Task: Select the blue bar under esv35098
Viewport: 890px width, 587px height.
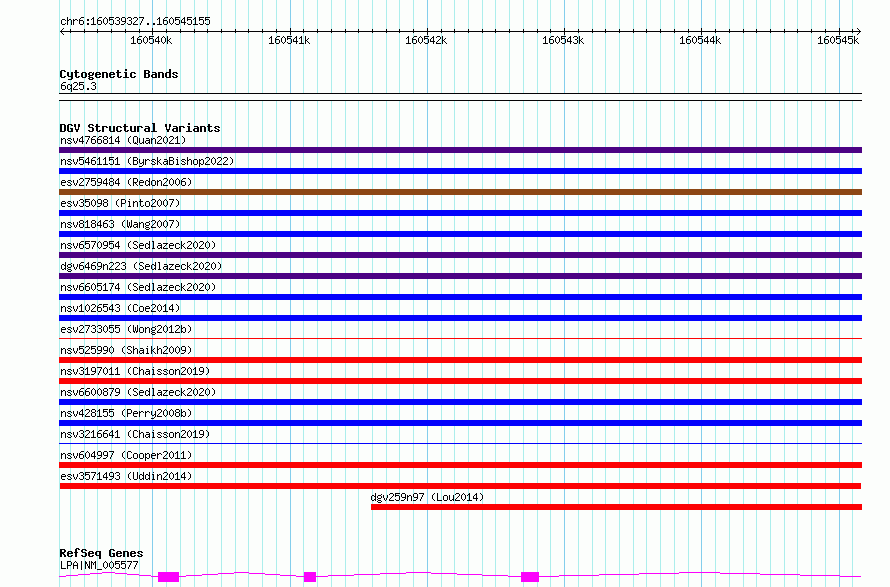Action: tap(460, 213)
